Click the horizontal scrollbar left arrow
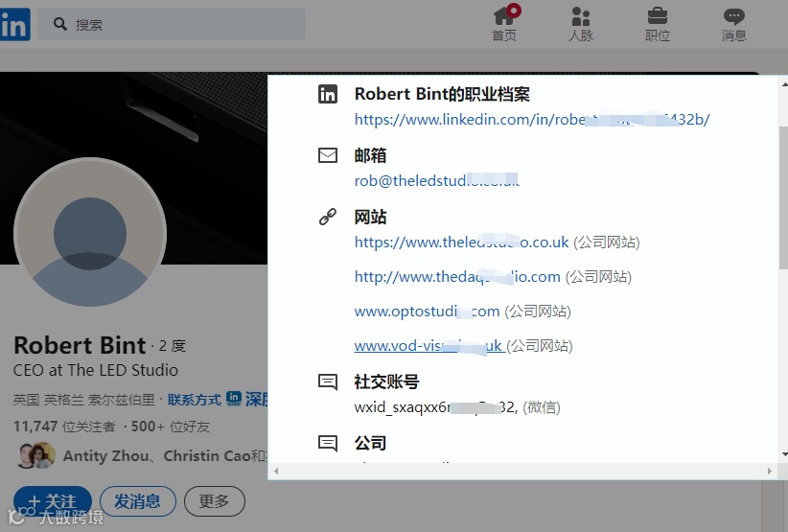This screenshot has height=532, width=788. [x=276, y=472]
